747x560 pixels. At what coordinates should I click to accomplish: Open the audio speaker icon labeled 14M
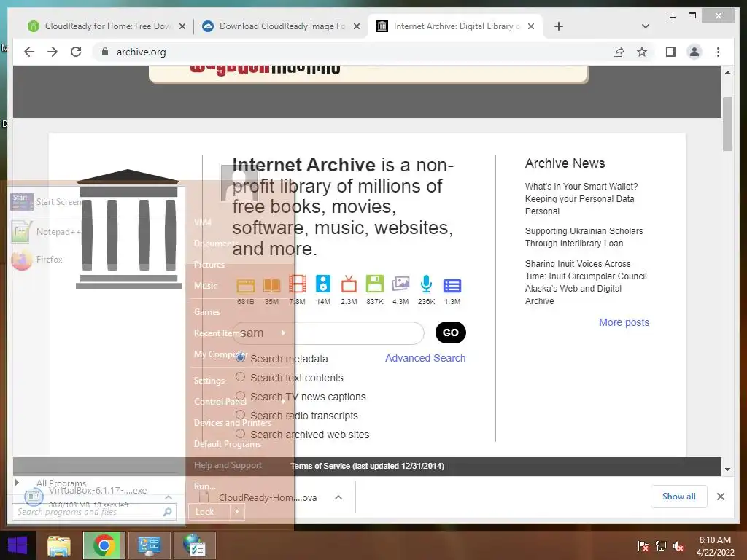pyautogui.click(x=323, y=284)
